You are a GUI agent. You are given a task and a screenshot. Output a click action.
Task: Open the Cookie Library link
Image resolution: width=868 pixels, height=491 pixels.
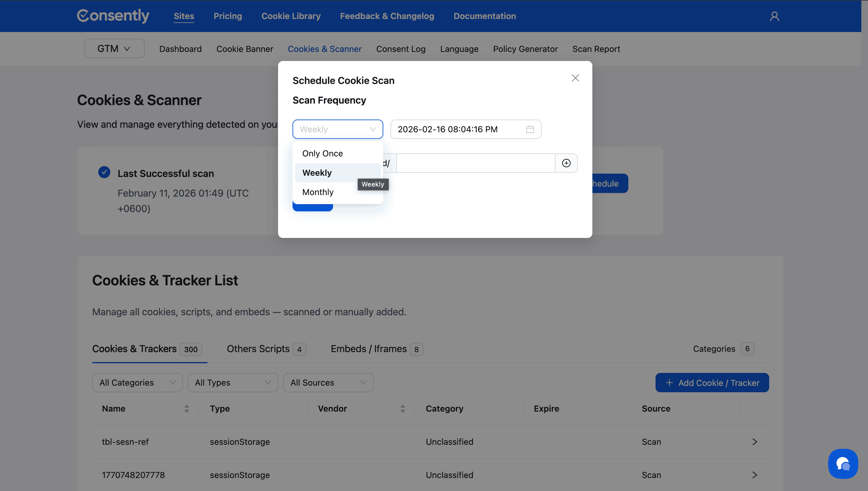(291, 16)
